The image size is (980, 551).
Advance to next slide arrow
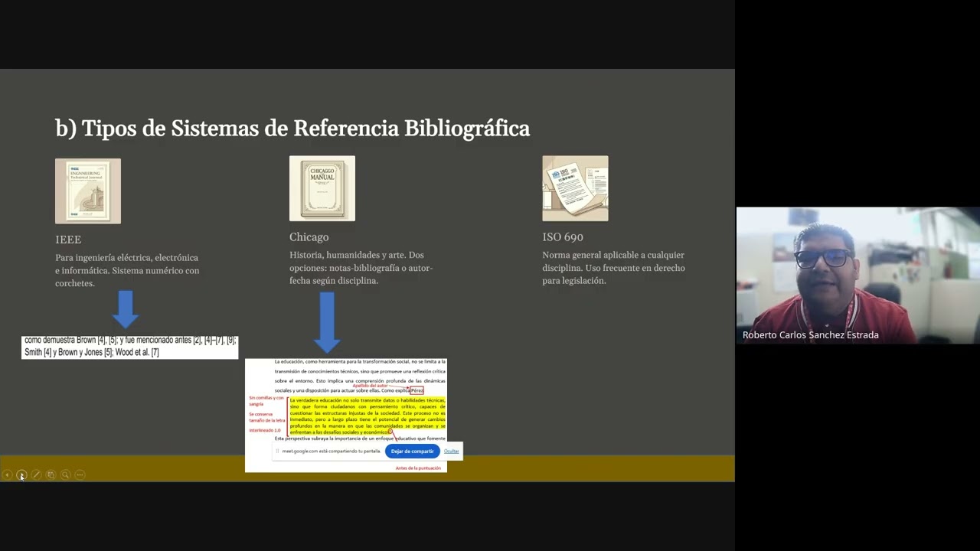click(x=21, y=475)
